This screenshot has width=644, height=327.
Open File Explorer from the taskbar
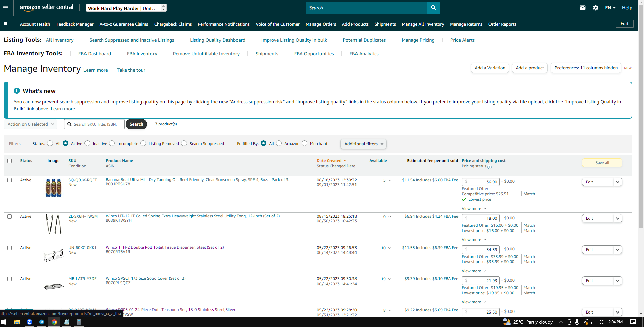tap(16, 322)
